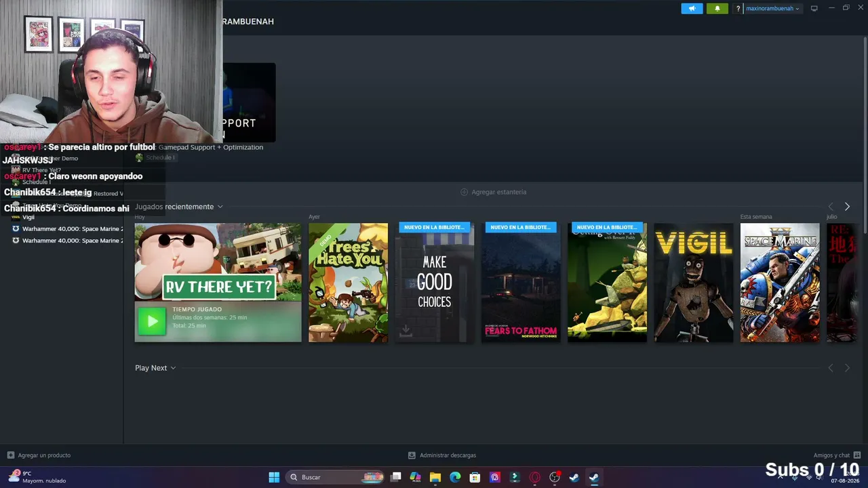Open the weather widget showing 9°C
This screenshot has width=868, height=488.
coord(37,477)
